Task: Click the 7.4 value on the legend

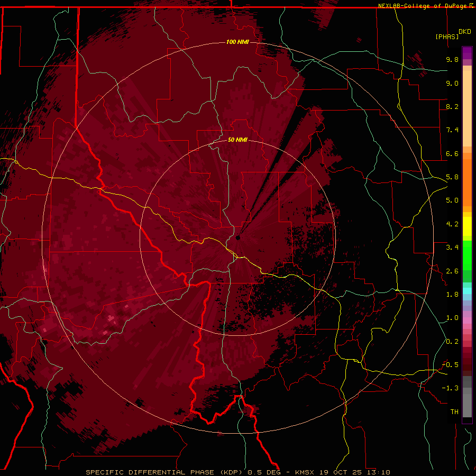Action: pyautogui.click(x=452, y=130)
